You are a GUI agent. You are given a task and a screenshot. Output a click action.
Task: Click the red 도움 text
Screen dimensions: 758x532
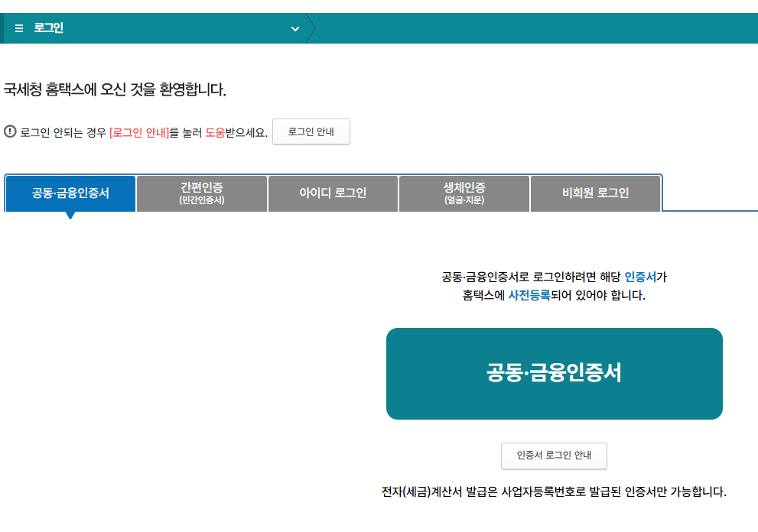pos(215,132)
